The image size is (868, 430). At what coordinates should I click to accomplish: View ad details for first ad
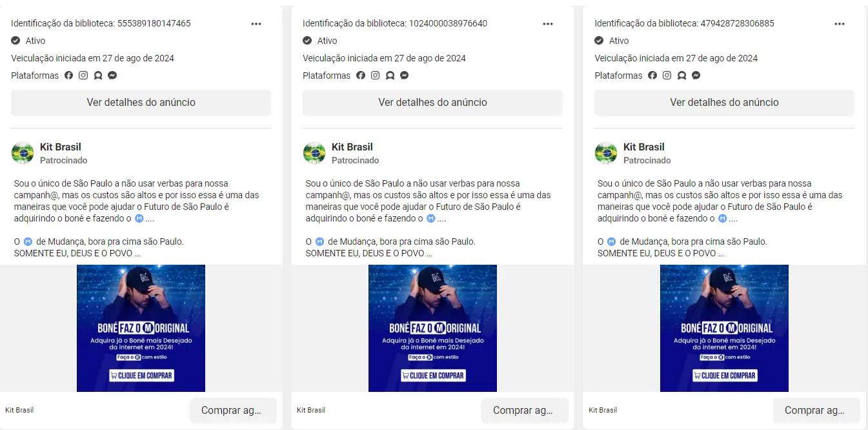tap(141, 103)
